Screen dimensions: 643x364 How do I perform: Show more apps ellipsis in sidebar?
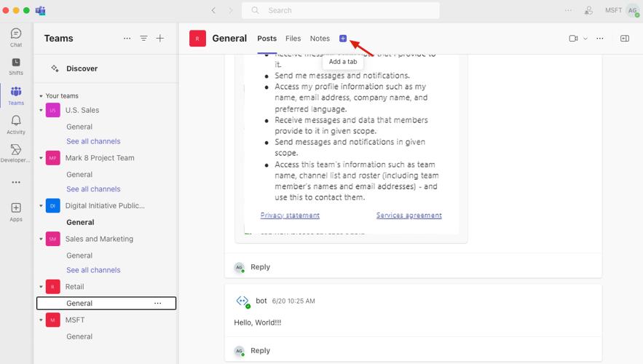[x=16, y=183]
